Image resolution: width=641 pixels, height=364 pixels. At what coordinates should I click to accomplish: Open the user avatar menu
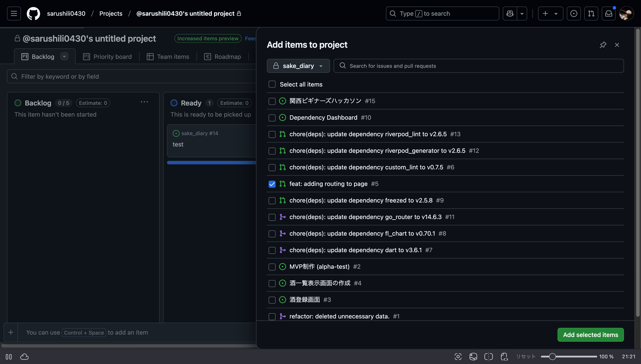pyautogui.click(x=626, y=14)
